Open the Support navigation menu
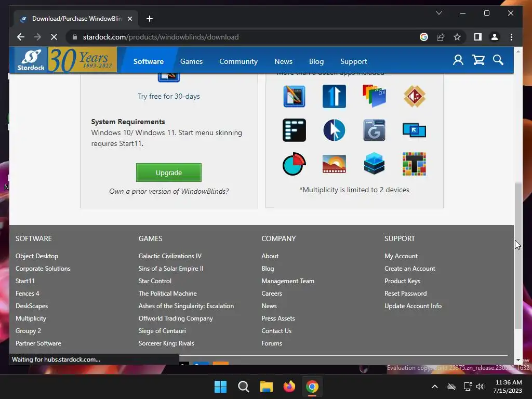Screen dimensions: 532x399 pos(353,61)
